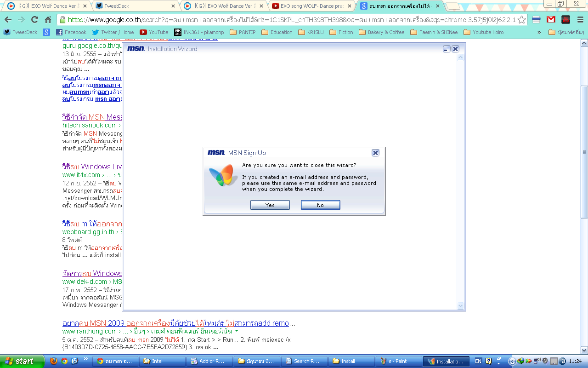This screenshot has height=368, width=588.
Task: Open the Facebook bookmark
Action: point(71,32)
